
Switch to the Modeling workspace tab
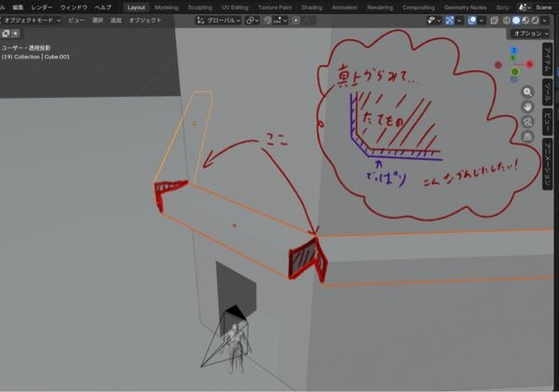click(x=166, y=7)
